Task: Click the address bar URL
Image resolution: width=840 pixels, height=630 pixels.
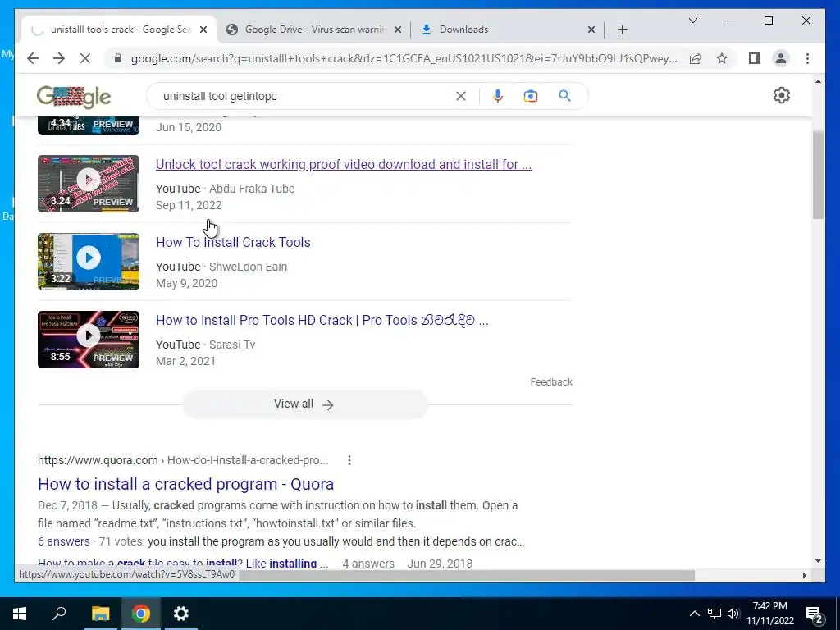Action: [404, 58]
